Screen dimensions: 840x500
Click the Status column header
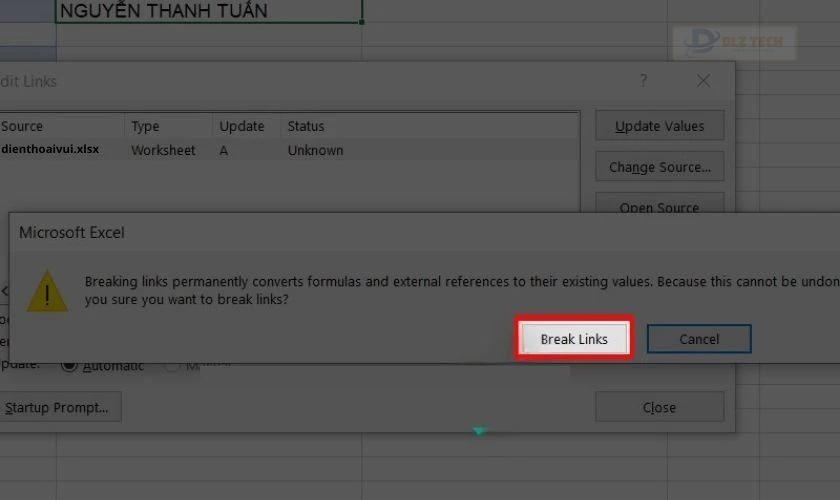[x=430, y=126]
